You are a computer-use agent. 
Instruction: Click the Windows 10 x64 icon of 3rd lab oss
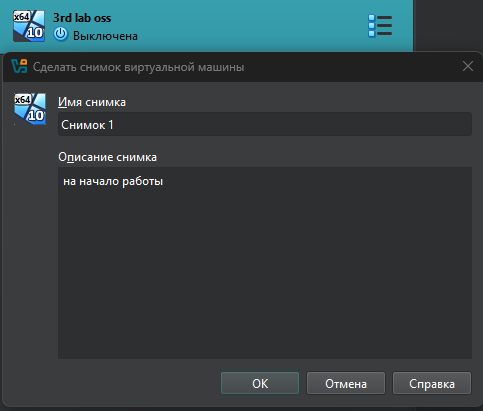[x=29, y=26]
